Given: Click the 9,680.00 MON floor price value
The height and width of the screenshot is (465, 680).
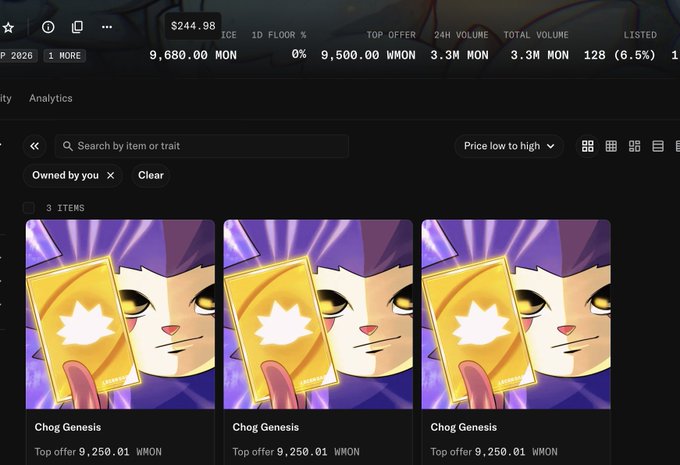Looking at the screenshot, I should pyautogui.click(x=193, y=55).
